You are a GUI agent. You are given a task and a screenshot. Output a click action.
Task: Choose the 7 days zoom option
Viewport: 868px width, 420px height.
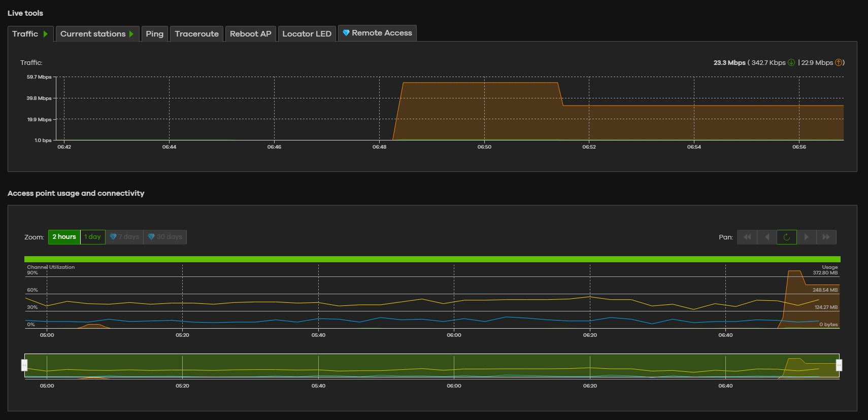coord(124,237)
